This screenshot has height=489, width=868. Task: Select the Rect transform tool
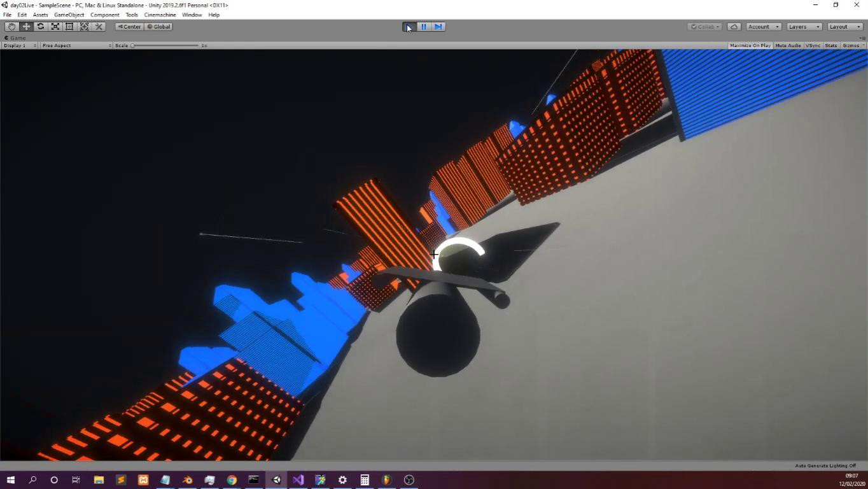69,27
